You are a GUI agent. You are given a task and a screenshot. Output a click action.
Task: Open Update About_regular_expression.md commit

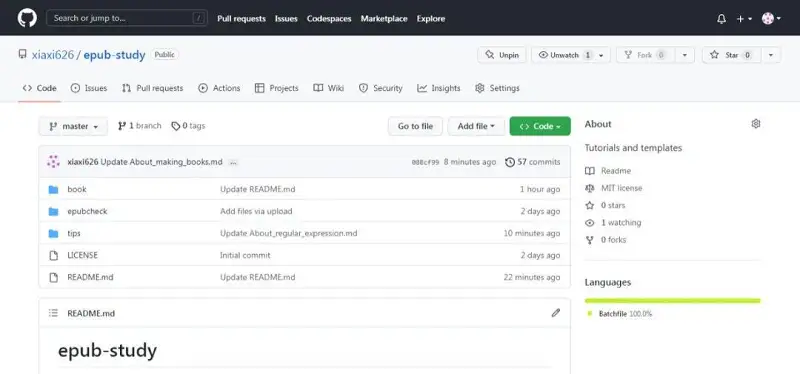(288, 233)
